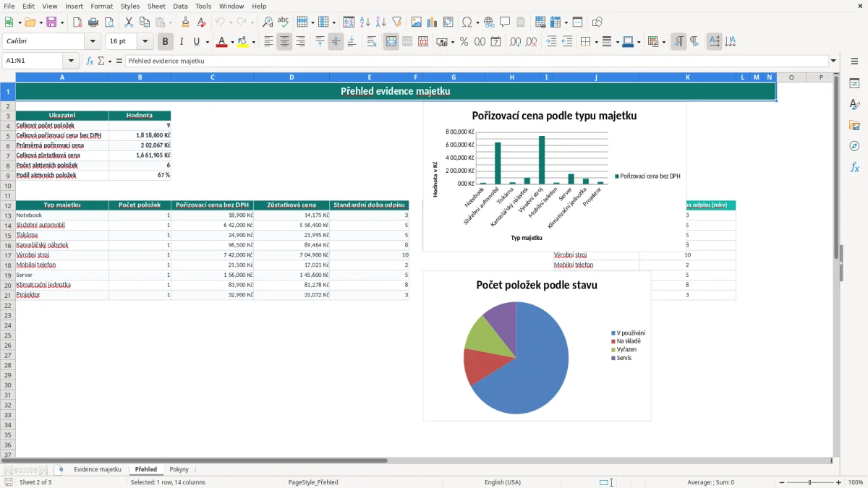Switch to Evidence majetku sheet tab

98,470
